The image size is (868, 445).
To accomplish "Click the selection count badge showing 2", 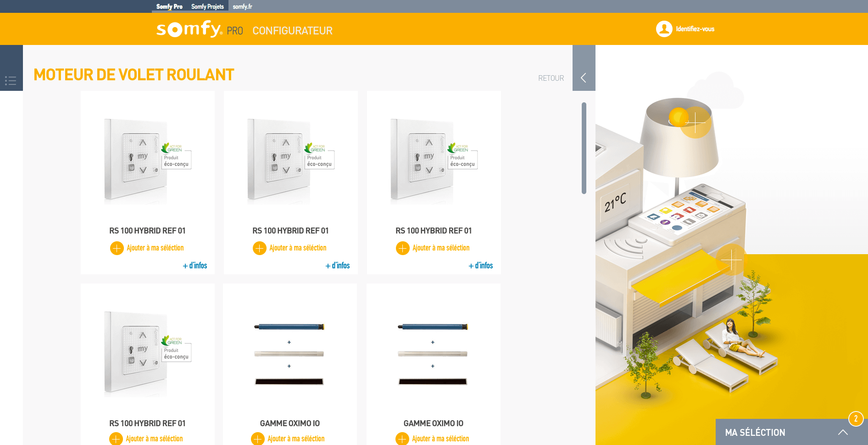I will click(856, 419).
